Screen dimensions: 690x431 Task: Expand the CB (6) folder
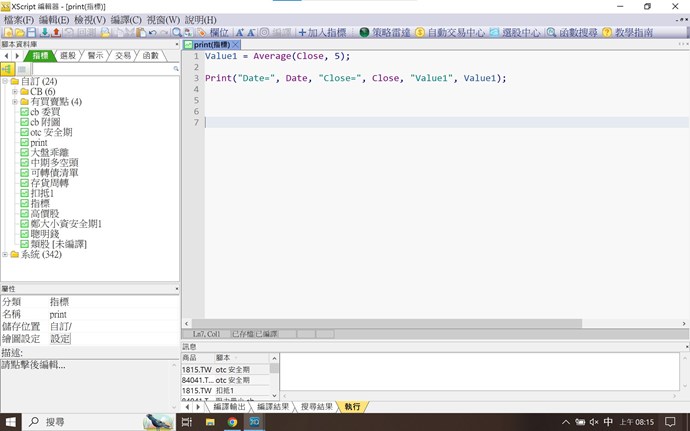[14, 91]
